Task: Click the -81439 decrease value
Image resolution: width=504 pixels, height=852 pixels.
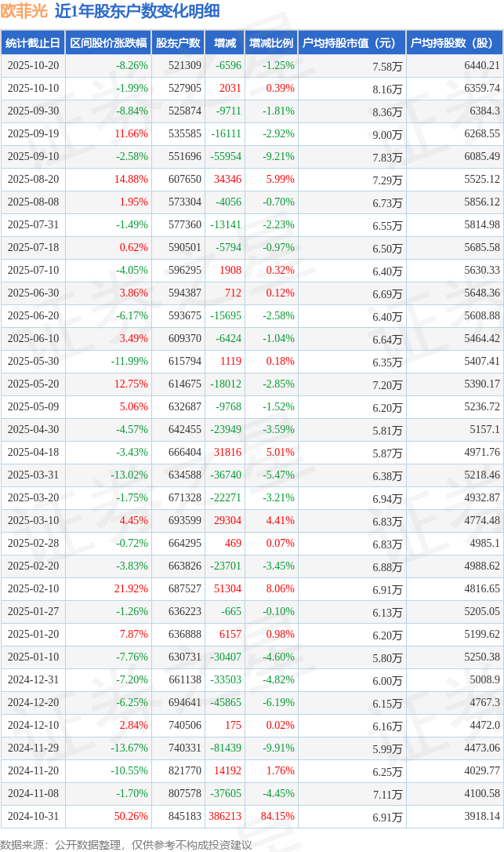Action: [224, 748]
